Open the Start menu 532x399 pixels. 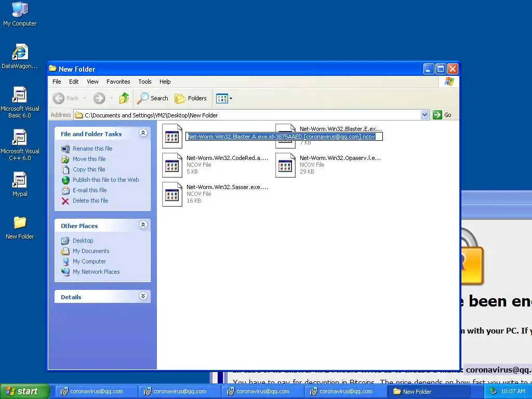24,391
